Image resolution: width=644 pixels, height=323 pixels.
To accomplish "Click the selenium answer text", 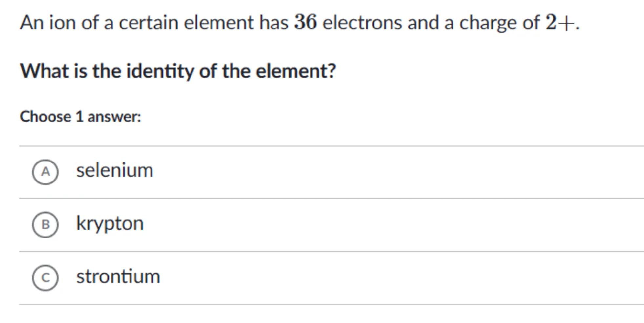I will [x=115, y=171].
